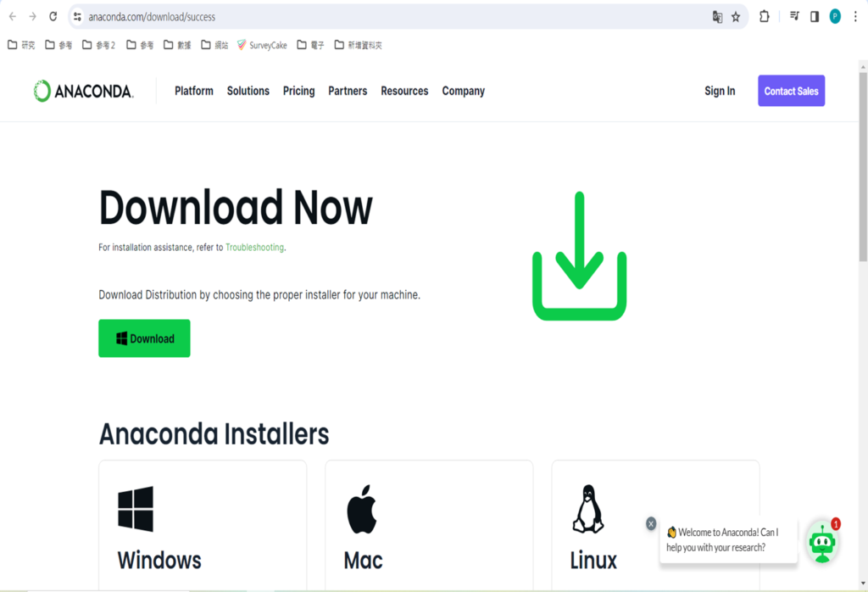
Task: Open the Troubleshooting link
Action: (254, 248)
